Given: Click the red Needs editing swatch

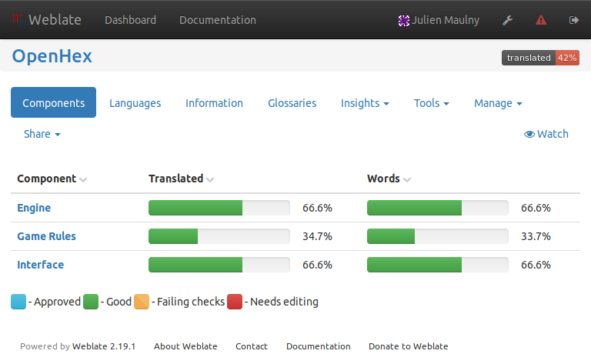Looking at the screenshot, I should 235,302.
